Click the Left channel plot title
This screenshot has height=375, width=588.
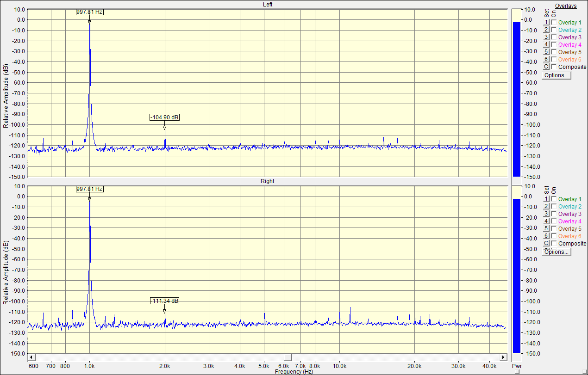[268, 5]
